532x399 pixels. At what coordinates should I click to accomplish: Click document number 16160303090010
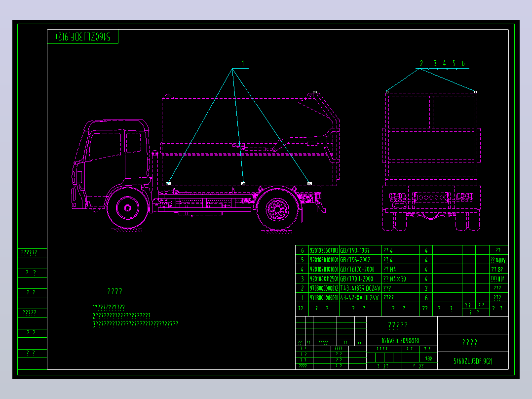click(x=400, y=341)
